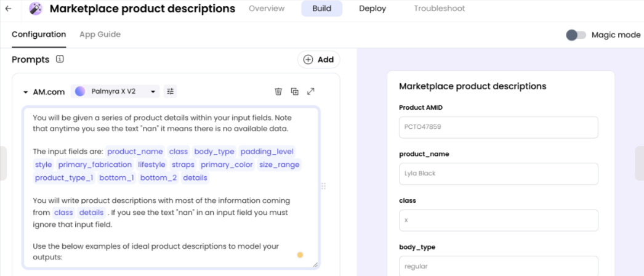Go to the Troubleshoot tab
The height and width of the screenshot is (276, 644).
coord(439,9)
